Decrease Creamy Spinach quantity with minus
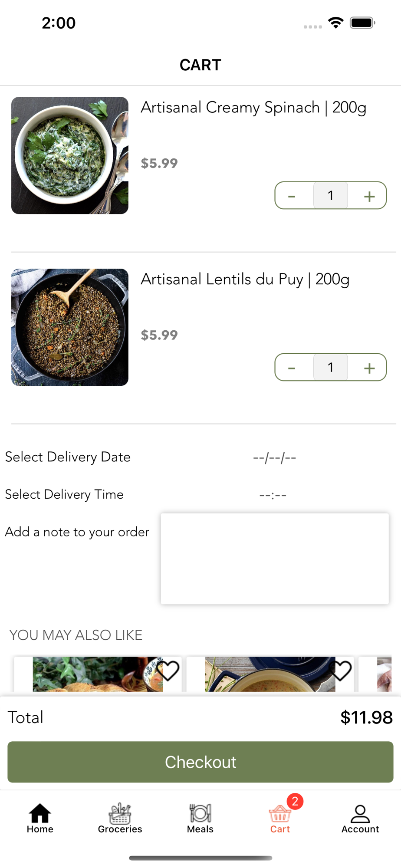 pos(292,196)
